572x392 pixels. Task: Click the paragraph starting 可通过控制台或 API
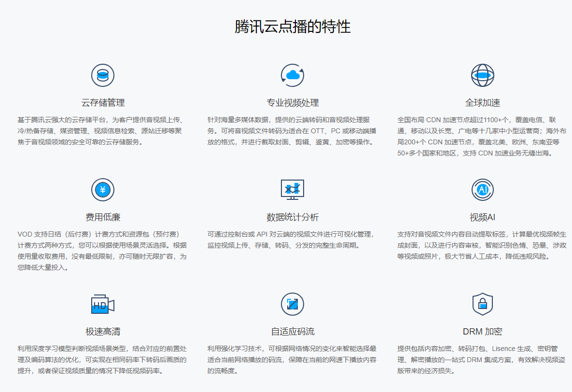tap(291, 240)
